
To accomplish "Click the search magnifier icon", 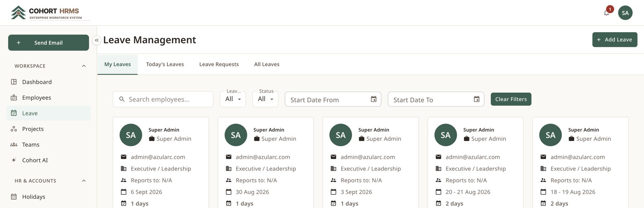I will pyautogui.click(x=122, y=99).
